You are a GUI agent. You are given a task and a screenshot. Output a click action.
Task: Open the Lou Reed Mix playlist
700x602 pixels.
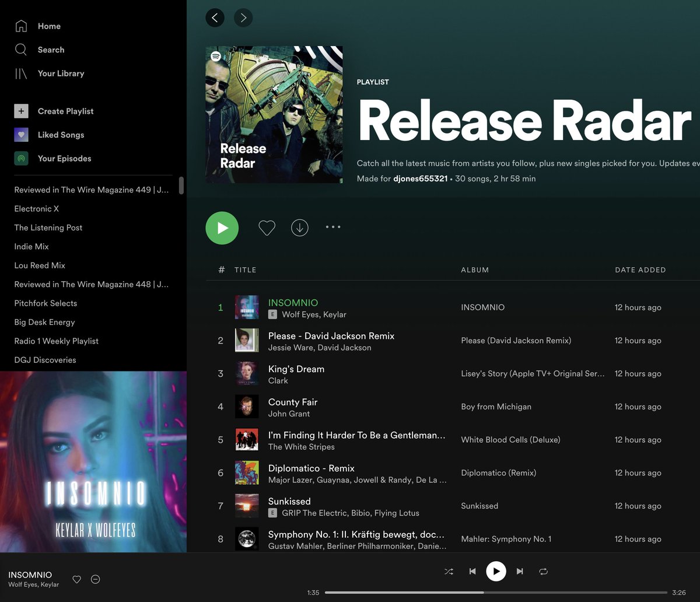40,265
